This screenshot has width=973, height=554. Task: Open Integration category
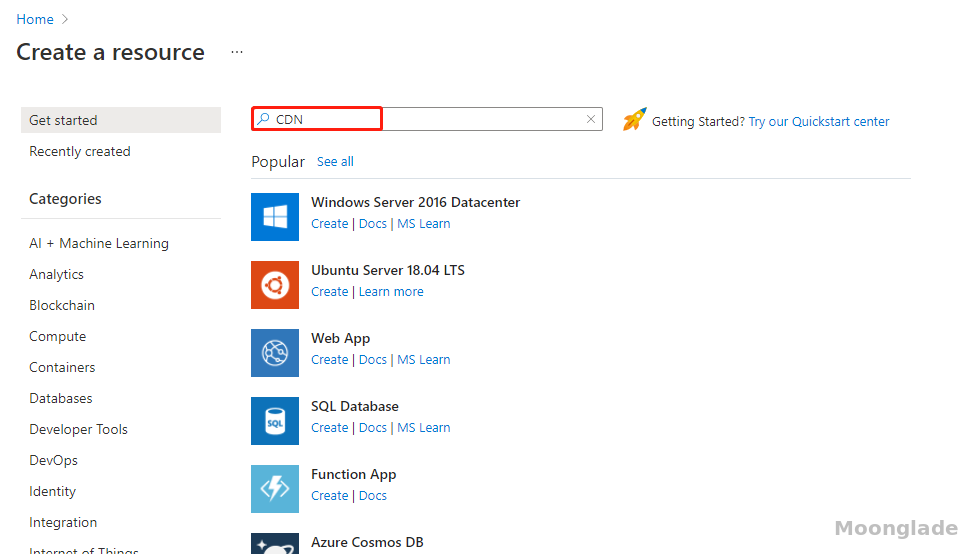(x=63, y=522)
